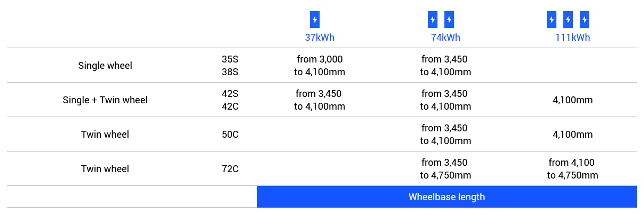Viewport: 644px width, 214px height.
Task: Click the rightmost battery icon above 111kWh
Action: tap(585, 20)
